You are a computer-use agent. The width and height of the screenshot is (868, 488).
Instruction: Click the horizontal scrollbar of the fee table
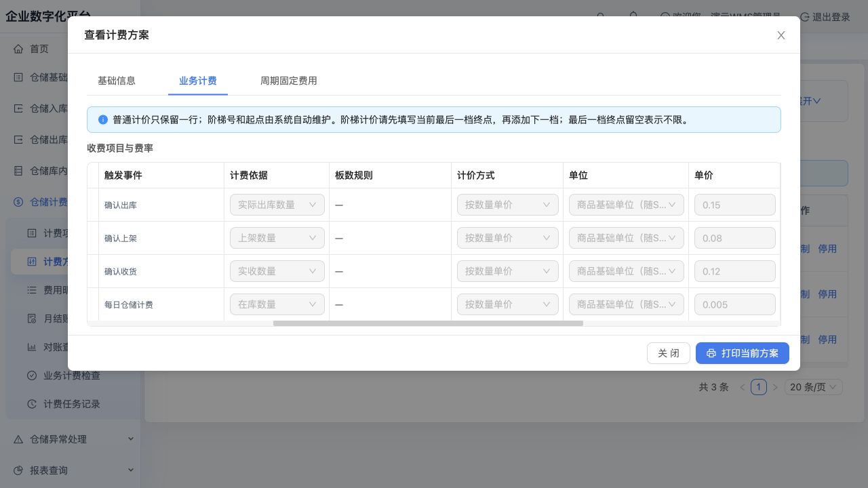click(x=428, y=323)
